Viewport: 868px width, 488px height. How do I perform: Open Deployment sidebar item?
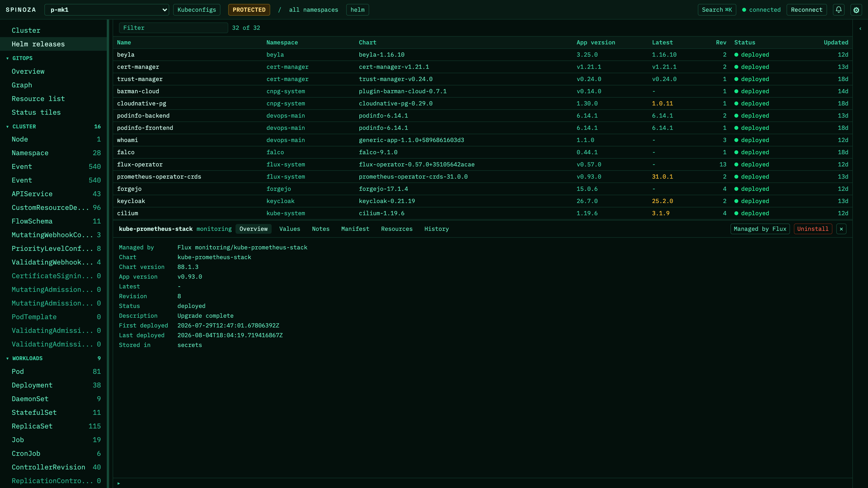click(x=53, y=385)
